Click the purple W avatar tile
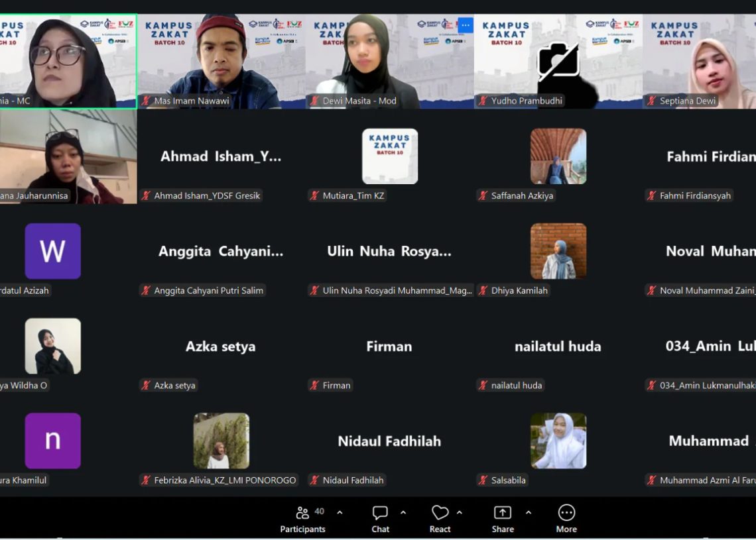This screenshot has width=756, height=540. point(52,251)
